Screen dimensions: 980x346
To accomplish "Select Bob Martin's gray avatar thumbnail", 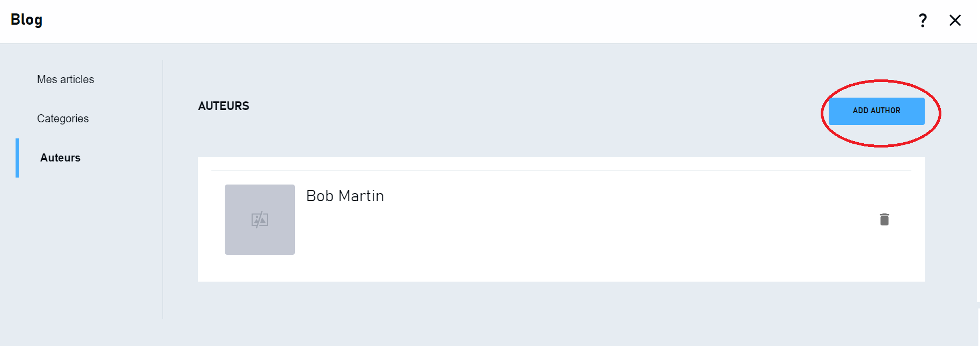I will (260, 219).
